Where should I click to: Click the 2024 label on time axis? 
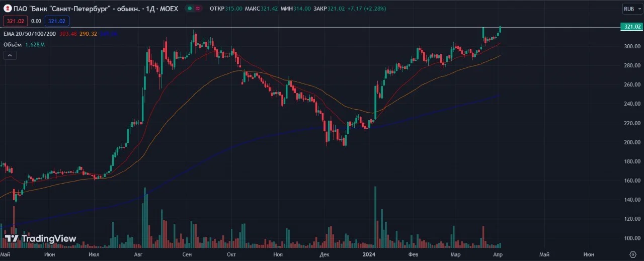click(369, 255)
